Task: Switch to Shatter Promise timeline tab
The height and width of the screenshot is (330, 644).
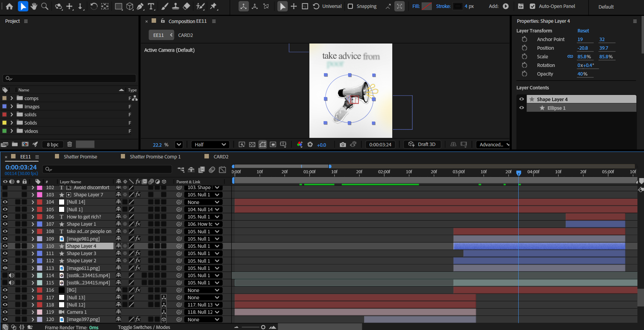Action: point(80,157)
